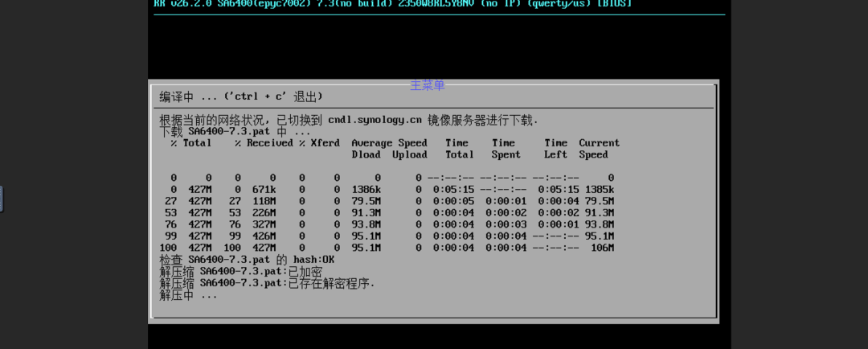Click the 671k received value

click(264, 190)
